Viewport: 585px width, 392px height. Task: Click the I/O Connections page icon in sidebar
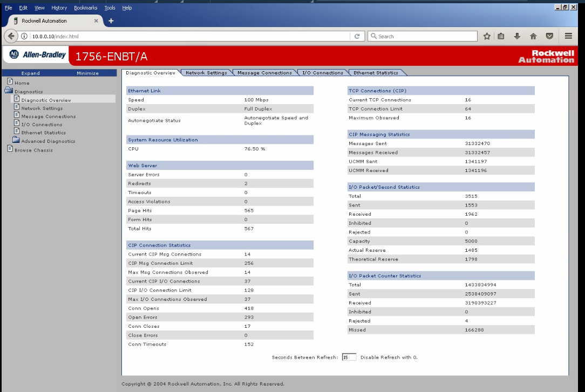tap(17, 122)
